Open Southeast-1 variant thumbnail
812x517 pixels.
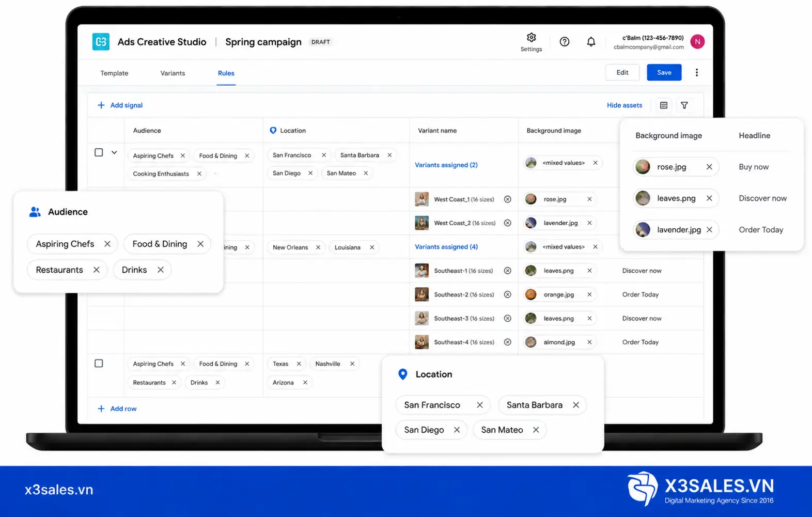(x=421, y=271)
